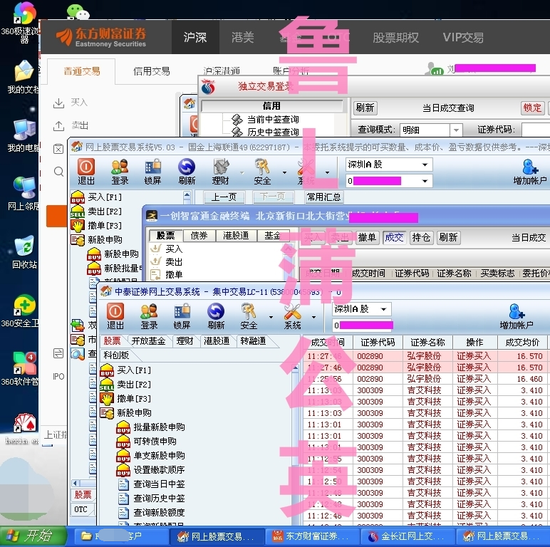This screenshot has width=550, height=547.
Task: Open 我的文档 desktop icon
Action: pos(23,76)
